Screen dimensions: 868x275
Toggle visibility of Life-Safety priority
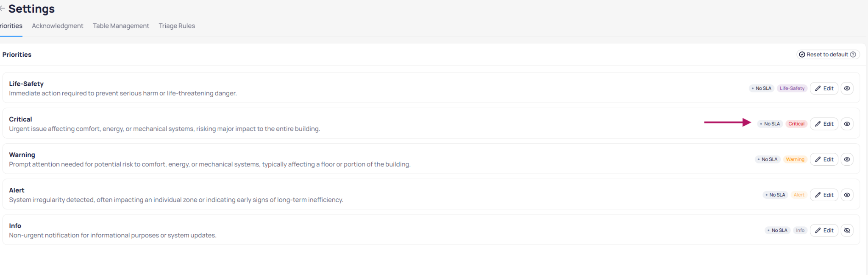[x=847, y=89]
